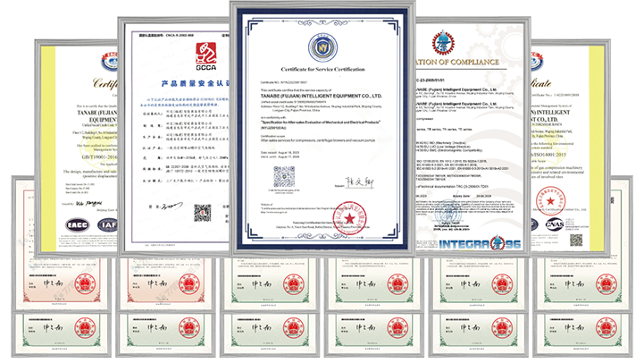Click the QR code on the GCCA certificate

tap(203, 213)
